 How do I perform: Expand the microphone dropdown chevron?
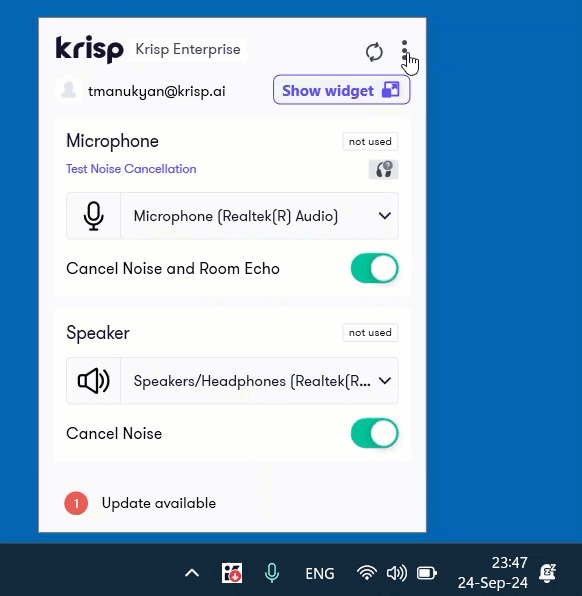click(385, 216)
